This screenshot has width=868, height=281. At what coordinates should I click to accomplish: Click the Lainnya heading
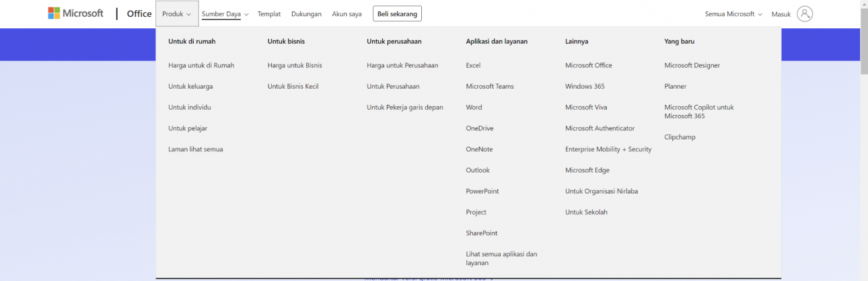click(577, 41)
